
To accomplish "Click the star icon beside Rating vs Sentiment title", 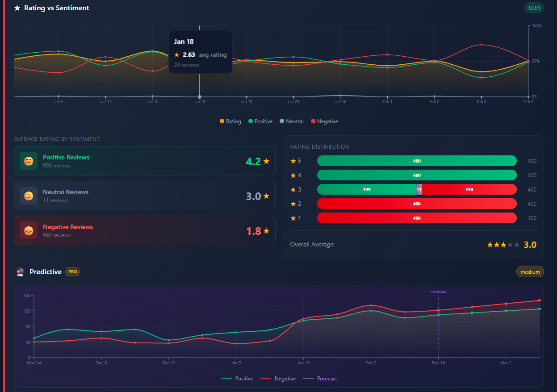I will tap(17, 8).
